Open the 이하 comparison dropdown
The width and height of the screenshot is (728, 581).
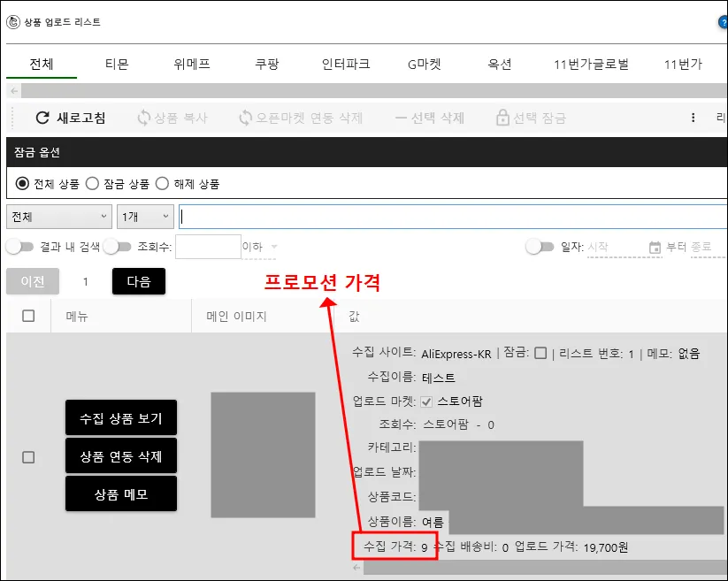259,247
